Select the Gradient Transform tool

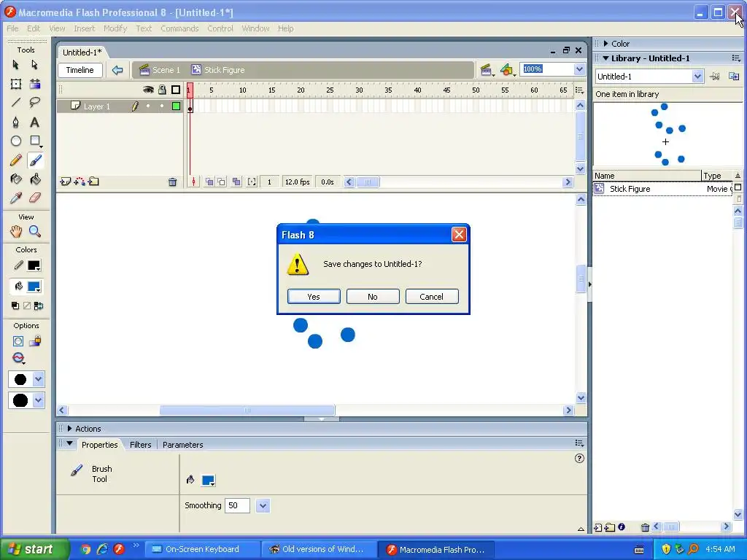coord(35,85)
